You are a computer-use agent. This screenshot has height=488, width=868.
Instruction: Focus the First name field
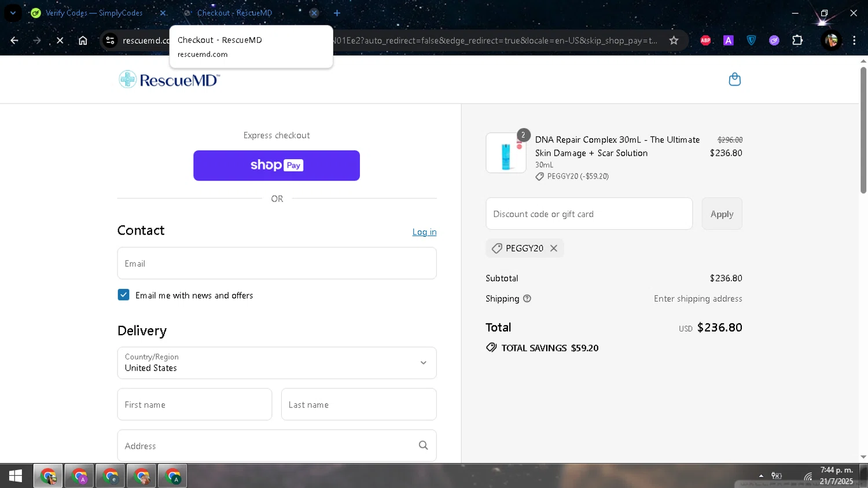click(194, 404)
